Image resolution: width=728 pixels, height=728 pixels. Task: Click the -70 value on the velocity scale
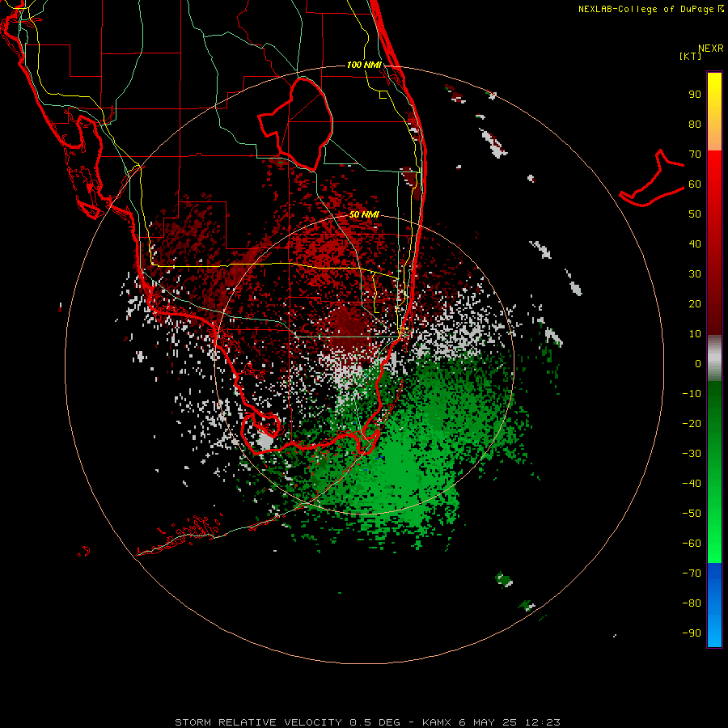point(692,574)
